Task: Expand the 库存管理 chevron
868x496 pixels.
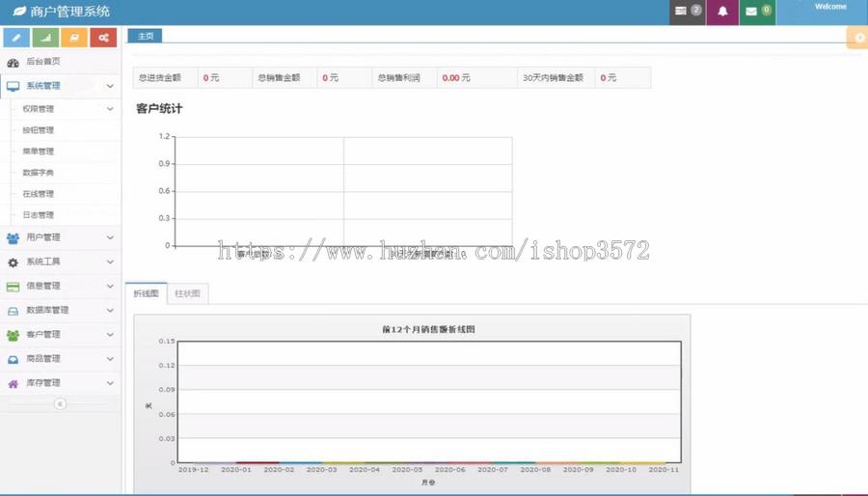Action: 110,383
